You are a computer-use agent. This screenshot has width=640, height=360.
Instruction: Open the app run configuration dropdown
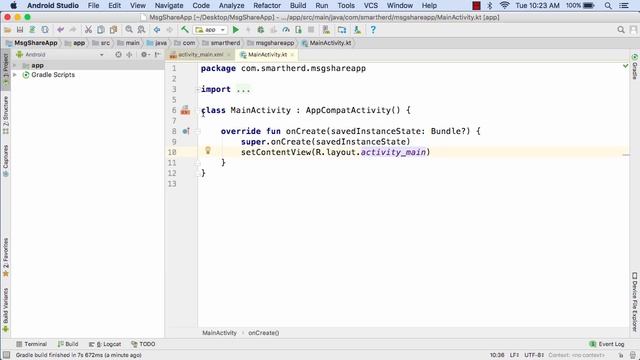210,30
